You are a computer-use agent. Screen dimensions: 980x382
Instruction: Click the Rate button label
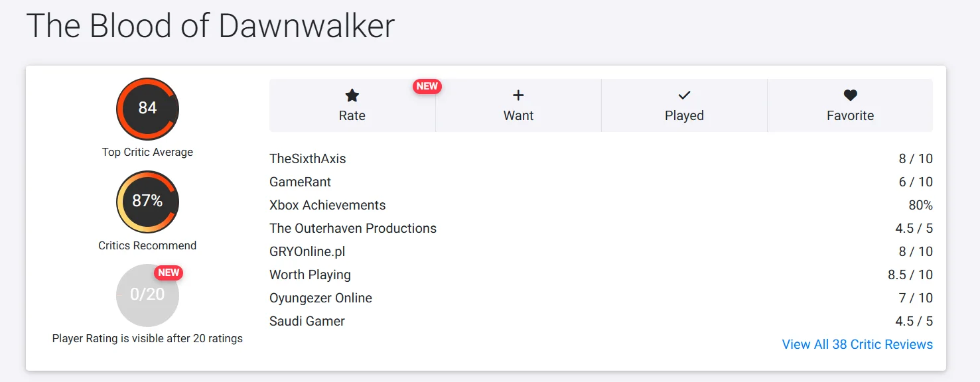pyautogui.click(x=352, y=115)
